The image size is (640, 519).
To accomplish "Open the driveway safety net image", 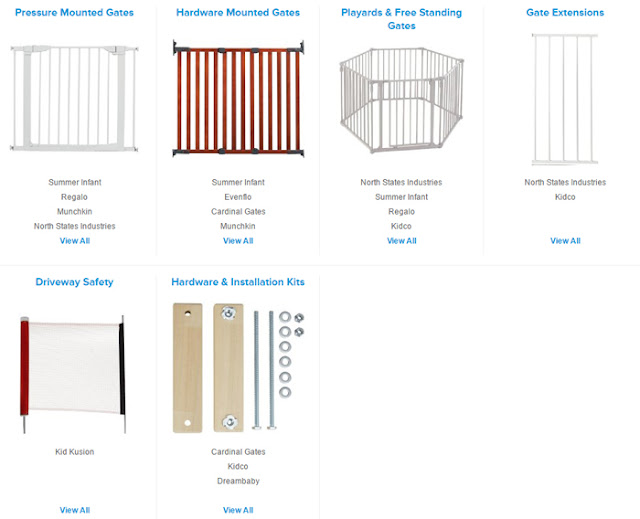I will point(73,374).
